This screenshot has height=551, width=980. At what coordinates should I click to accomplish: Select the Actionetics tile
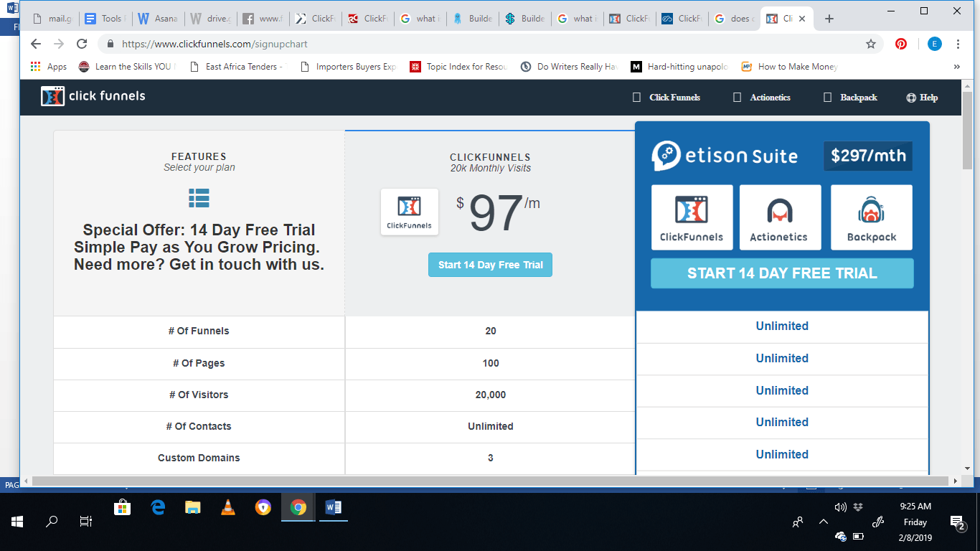tap(780, 217)
